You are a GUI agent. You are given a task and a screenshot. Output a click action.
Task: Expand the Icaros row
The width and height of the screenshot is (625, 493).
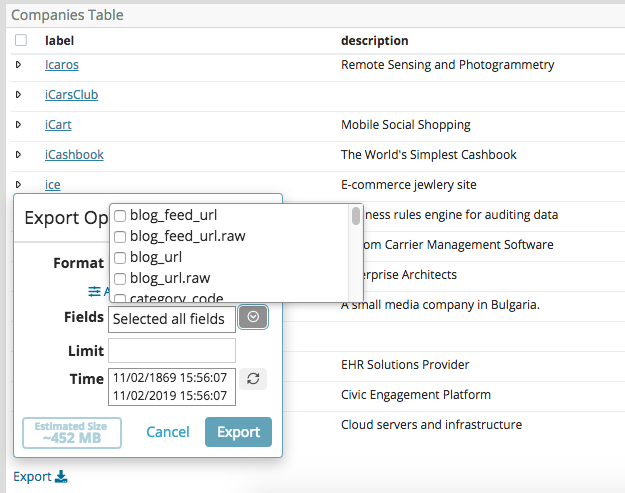point(18,65)
